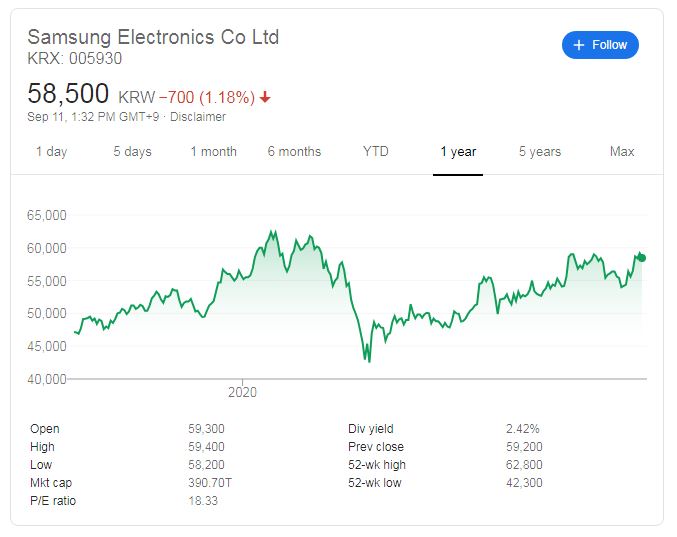Switch to 6 months view
Image resolution: width=677 pixels, height=537 pixels.
click(294, 152)
